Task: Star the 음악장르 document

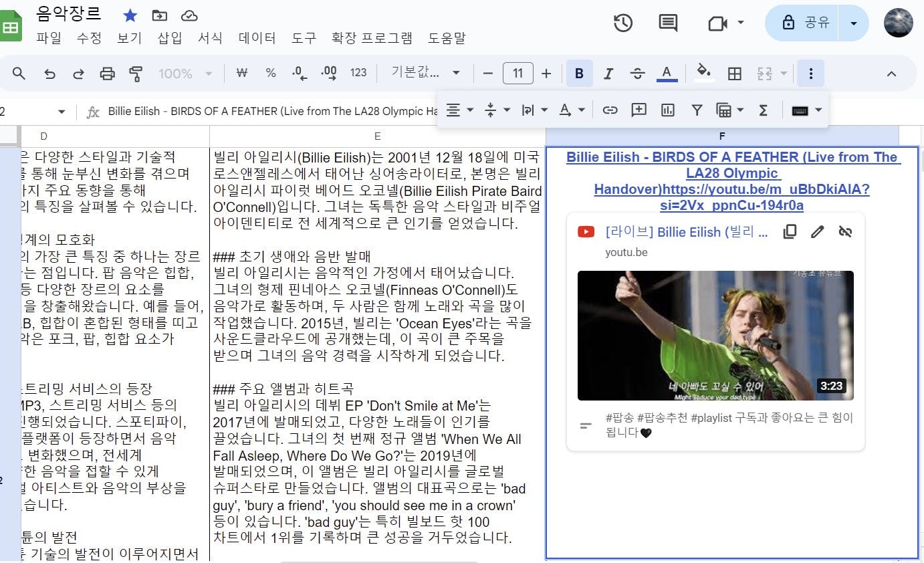Action: point(130,15)
